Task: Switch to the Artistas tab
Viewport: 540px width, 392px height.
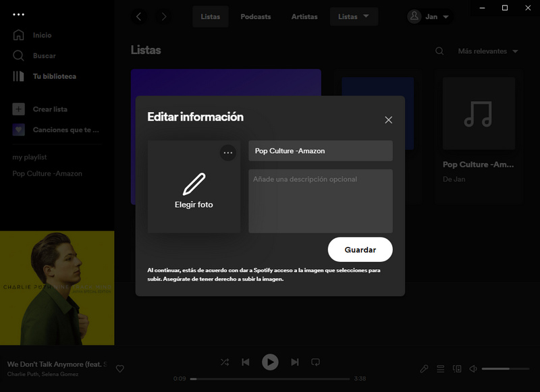Action: tap(304, 17)
